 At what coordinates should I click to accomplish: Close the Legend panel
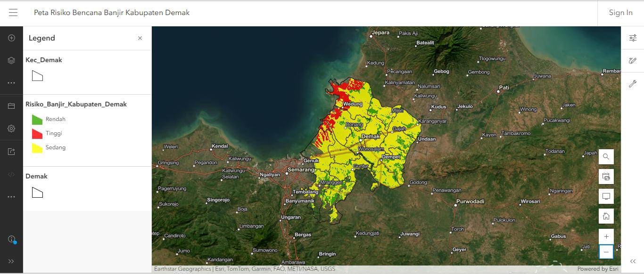point(140,38)
